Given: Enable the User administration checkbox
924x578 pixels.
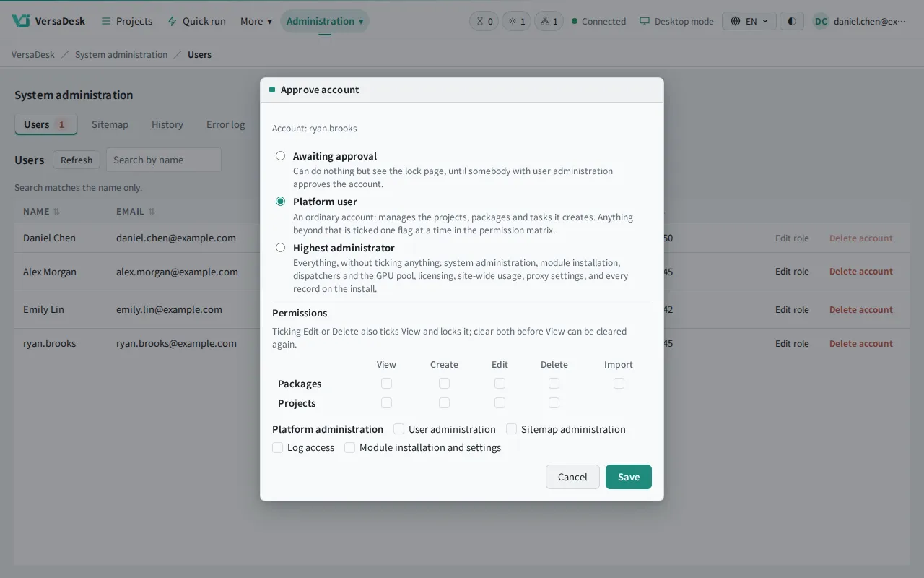Looking at the screenshot, I should [398, 428].
